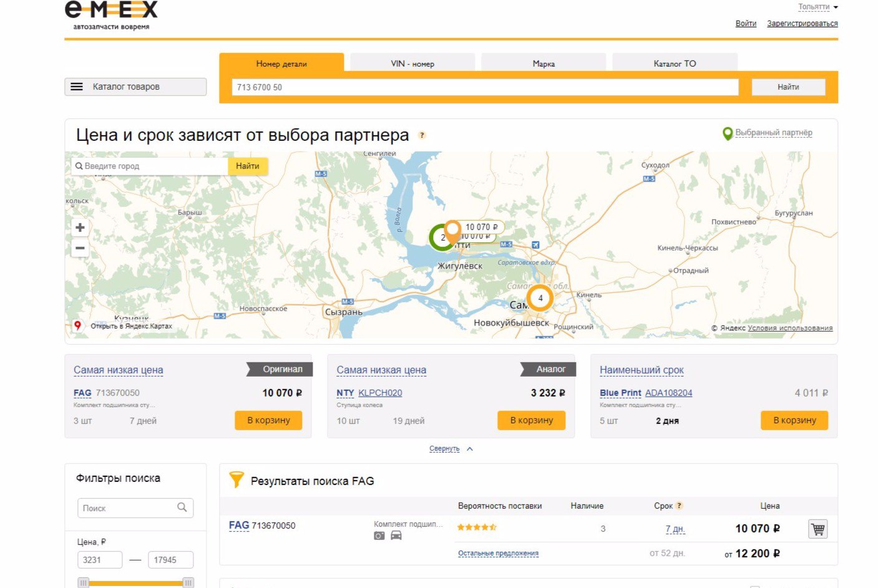Viewport: 878px width, 588px height.
Task: Add Blue Print ADA108204 to cart (В корзину)
Action: 794,420
